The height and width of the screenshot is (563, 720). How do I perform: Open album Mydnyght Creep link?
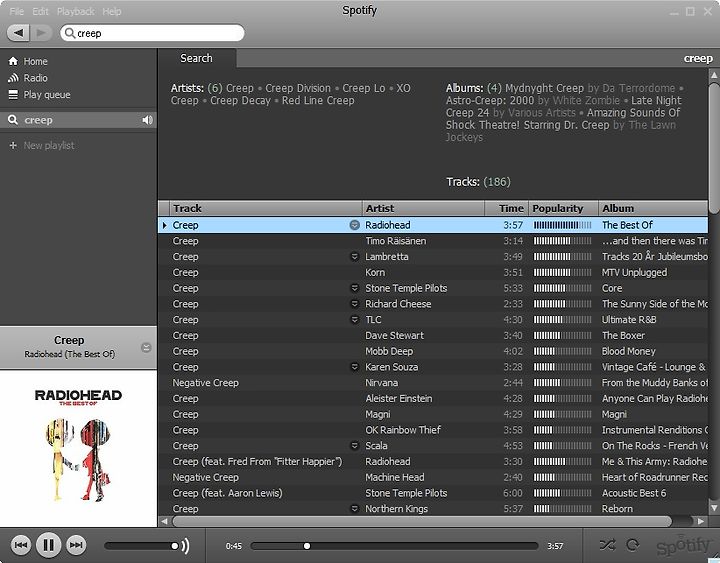[x=545, y=88]
